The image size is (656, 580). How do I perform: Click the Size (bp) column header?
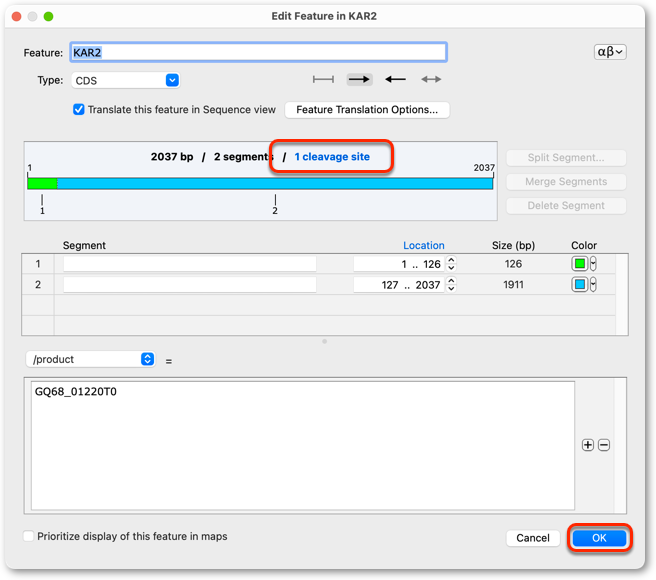513,245
